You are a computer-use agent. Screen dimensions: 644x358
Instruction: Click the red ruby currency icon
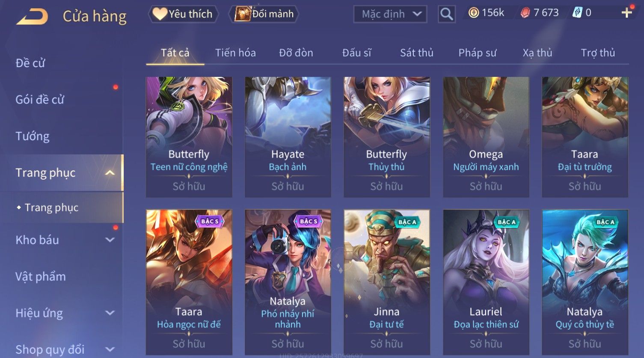pos(525,13)
